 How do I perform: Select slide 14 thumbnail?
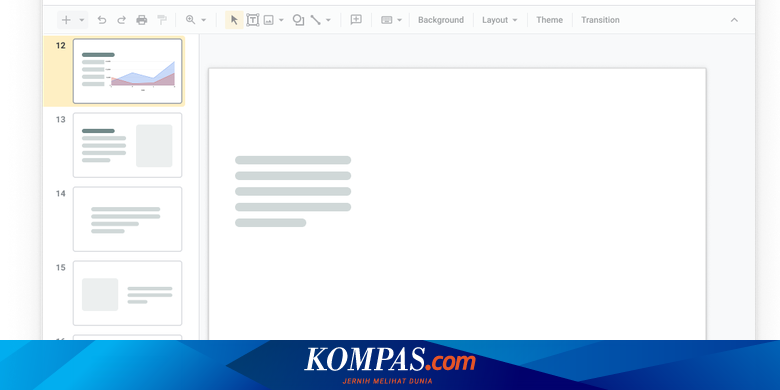(127, 219)
